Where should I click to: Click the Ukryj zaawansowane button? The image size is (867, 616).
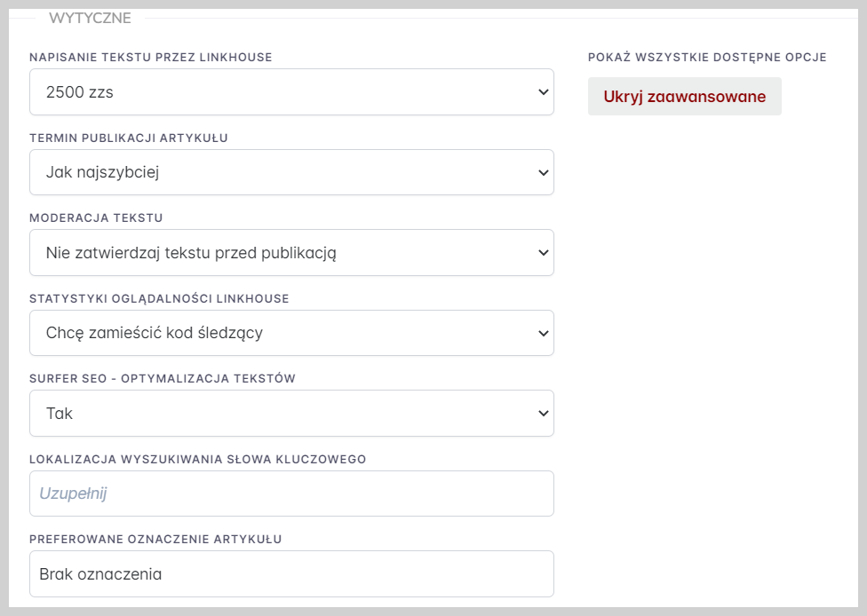coord(685,97)
